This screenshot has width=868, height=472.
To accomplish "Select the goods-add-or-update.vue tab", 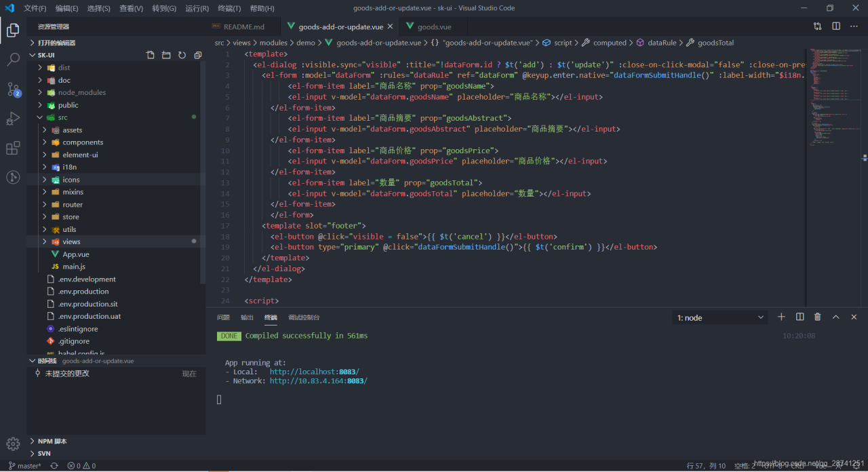I will (x=340, y=26).
